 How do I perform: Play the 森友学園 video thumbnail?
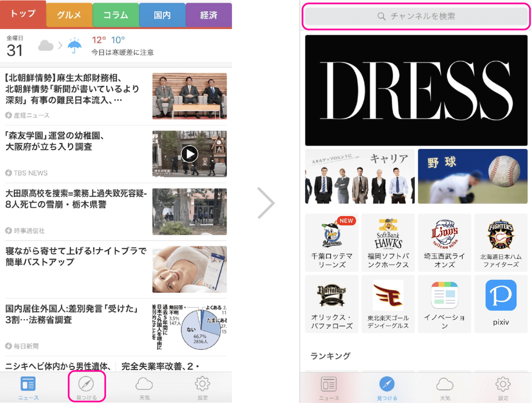(189, 154)
